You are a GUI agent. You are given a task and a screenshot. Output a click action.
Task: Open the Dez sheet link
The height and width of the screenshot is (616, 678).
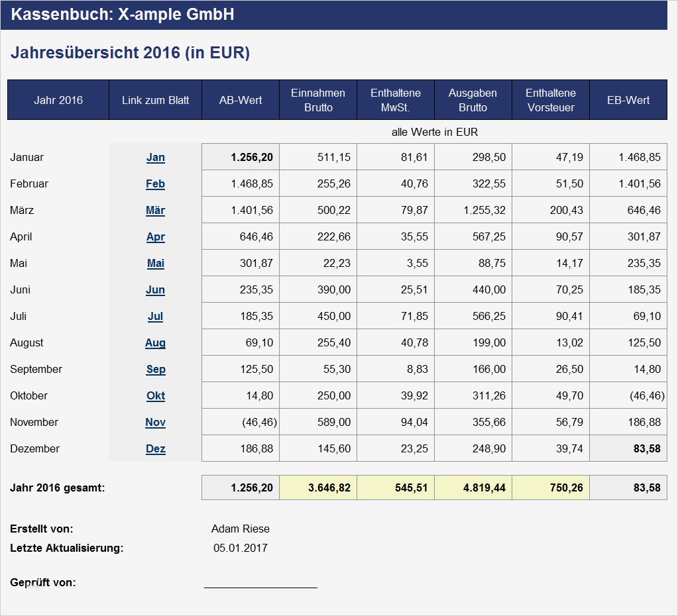(x=155, y=449)
